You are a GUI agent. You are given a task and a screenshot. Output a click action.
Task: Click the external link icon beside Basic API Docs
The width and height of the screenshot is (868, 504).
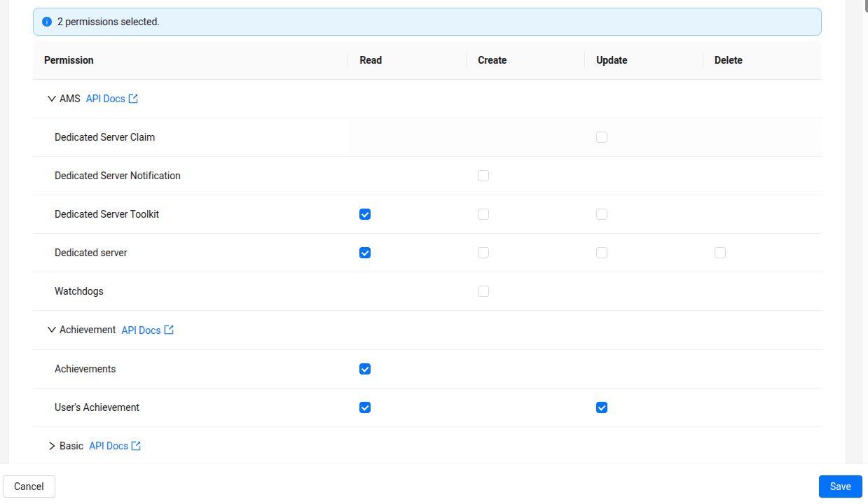(x=135, y=445)
